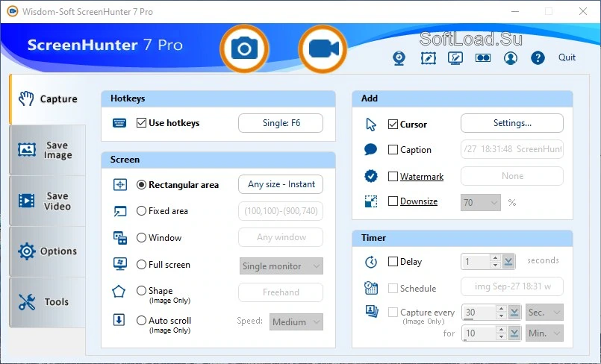Screen dimensions: 601x364
Task: Open the user account icon
Action: pos(511,58)
